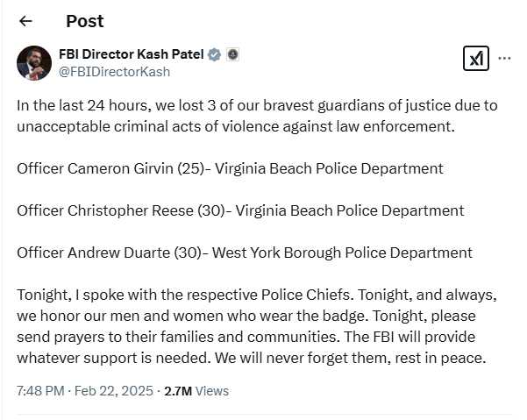The image size is (527, 420).
Task: Click the 2.7M view count
Action: pyautogui.click(x=178, y=391)
